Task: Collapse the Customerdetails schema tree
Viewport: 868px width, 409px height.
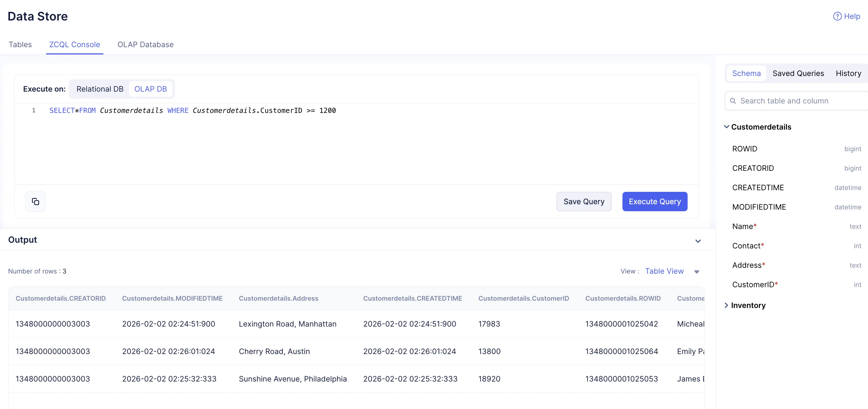Action: click(x=726, y=127)
